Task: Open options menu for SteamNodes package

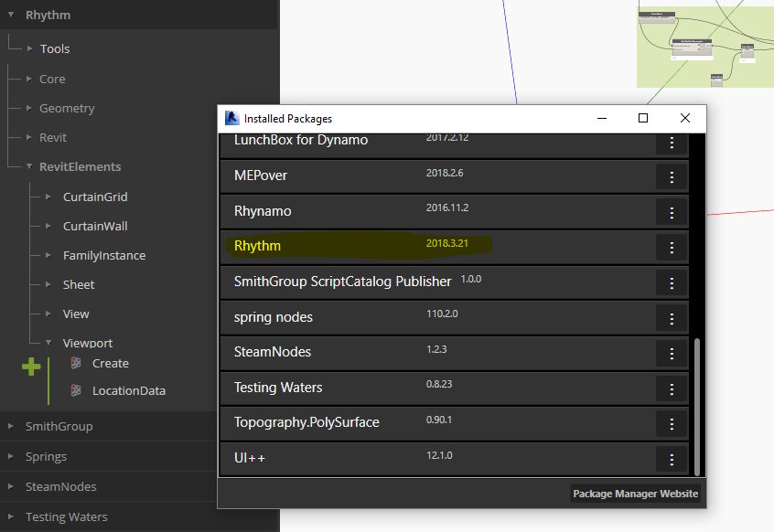Action: [x=672, y=354]
